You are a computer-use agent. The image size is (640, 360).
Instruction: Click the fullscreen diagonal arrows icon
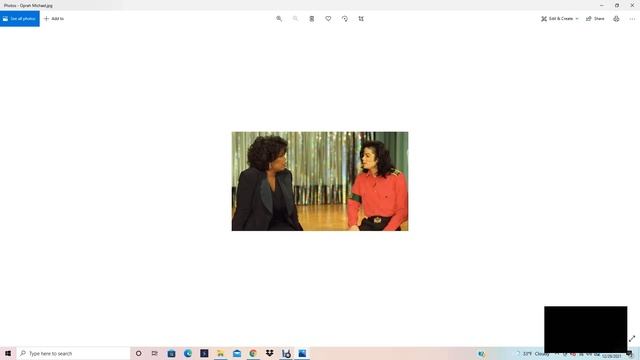point(632,338)
